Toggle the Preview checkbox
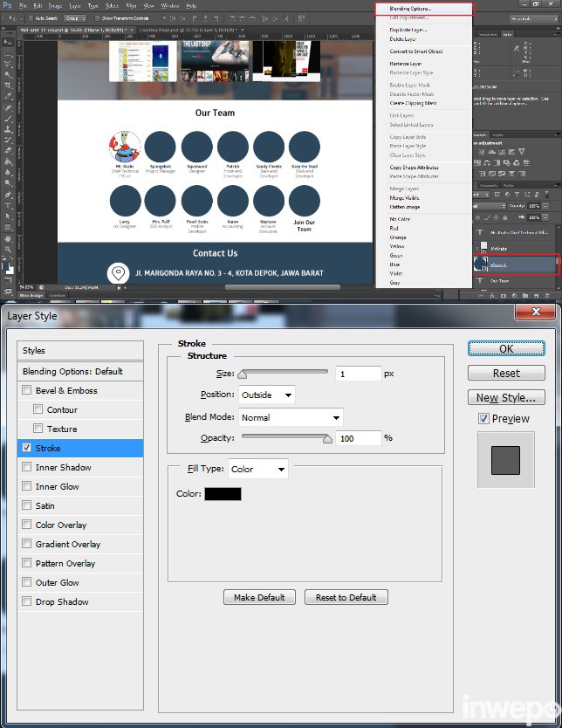 pyautogui.click(x=483, y=418)
